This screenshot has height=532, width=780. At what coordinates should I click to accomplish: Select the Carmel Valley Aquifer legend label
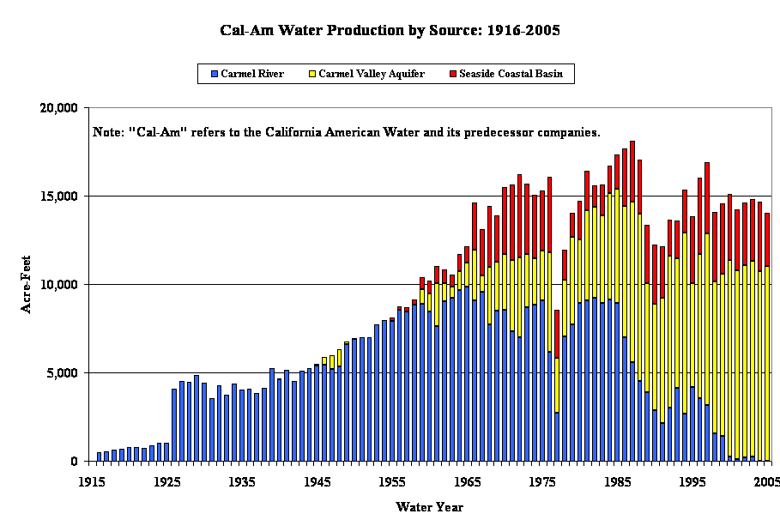(372, 74)
